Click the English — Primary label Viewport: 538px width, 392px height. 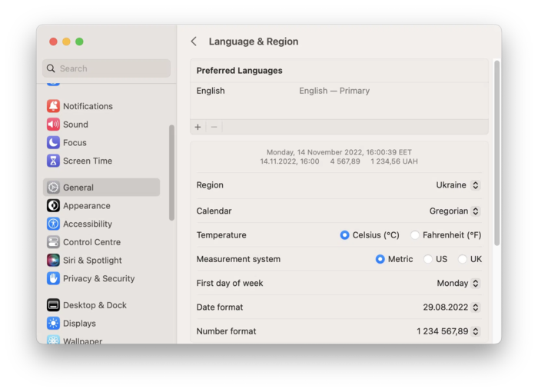pyautogui.click(x=334, y=91)
